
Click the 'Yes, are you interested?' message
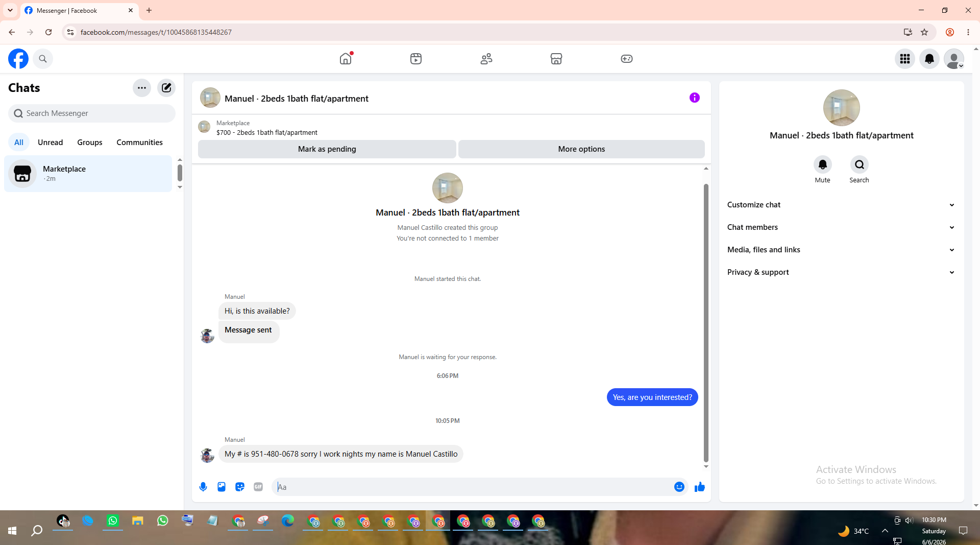[652, 397]
